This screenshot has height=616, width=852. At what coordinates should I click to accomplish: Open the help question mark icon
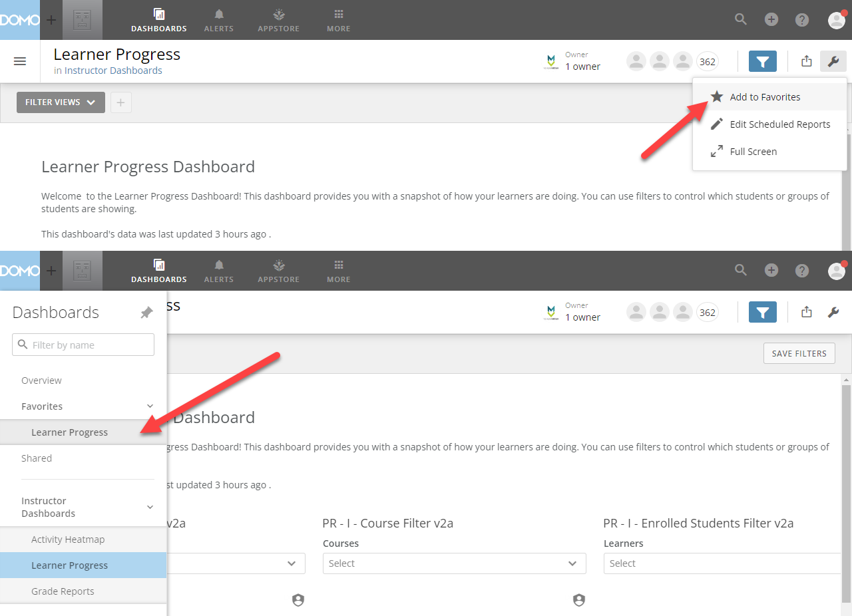[x=801, y=19]
